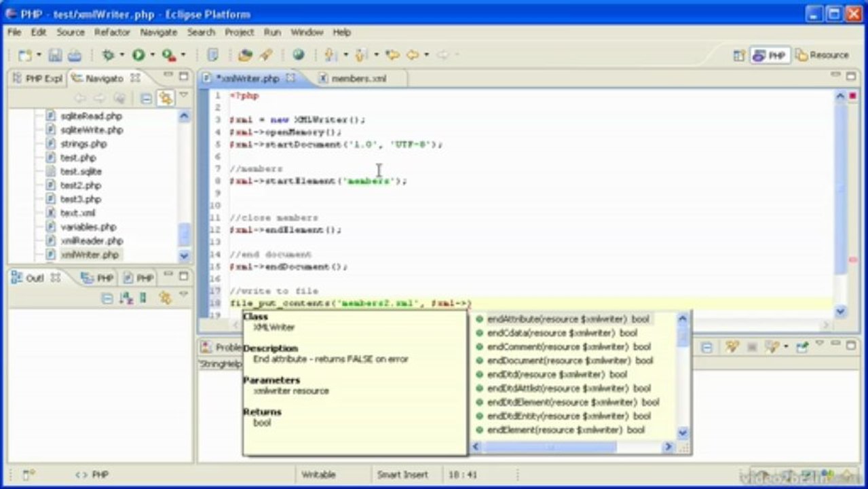Click the Search flashlight toolbar icon
868x489 pixels.
click(265, 55)
